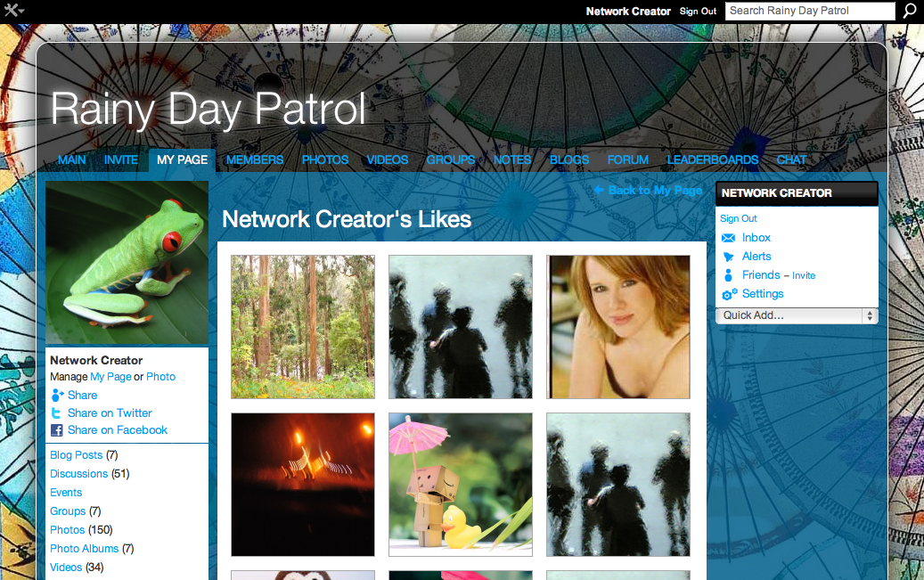
Task: Open the Alerts link
Action: tap(756, 257)
